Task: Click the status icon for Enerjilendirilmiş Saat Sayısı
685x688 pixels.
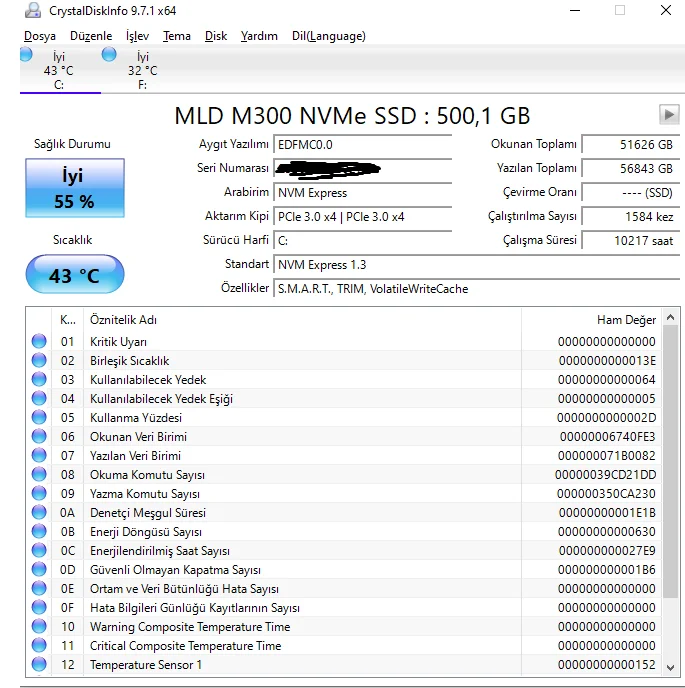Action: 39,551
